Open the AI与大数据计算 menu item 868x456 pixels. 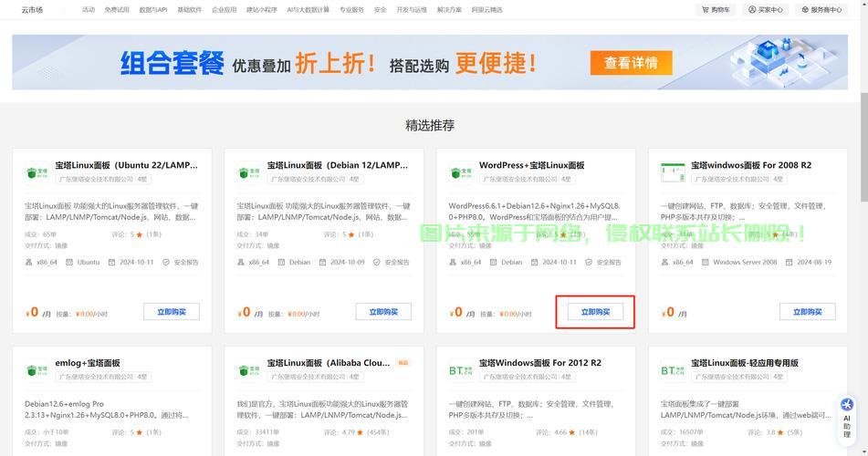[x=308, y=9]
